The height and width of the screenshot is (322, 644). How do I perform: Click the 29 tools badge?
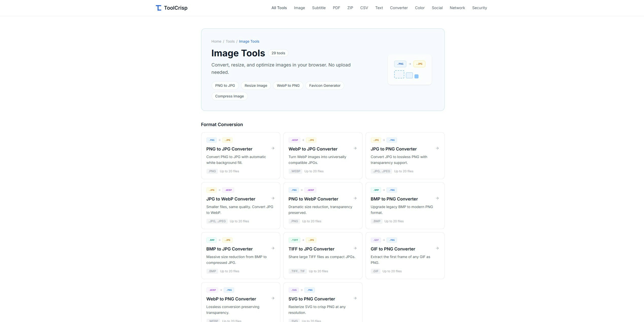point(278,53)
